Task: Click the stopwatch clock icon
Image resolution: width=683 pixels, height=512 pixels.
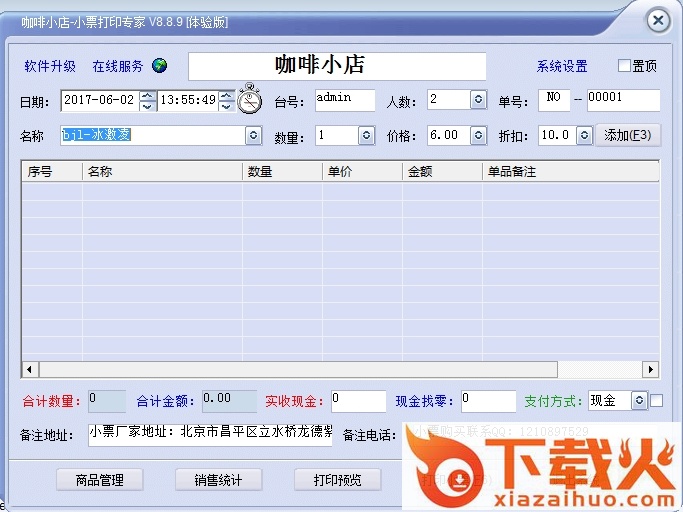Action: 249,100
